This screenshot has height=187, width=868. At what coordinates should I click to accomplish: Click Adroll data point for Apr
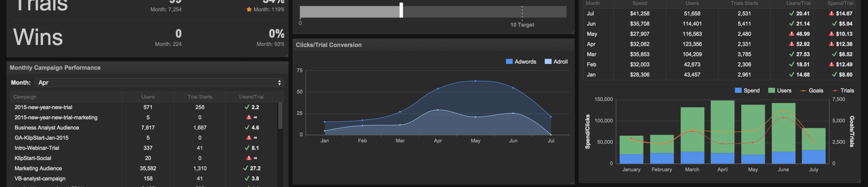click(437, 110)
